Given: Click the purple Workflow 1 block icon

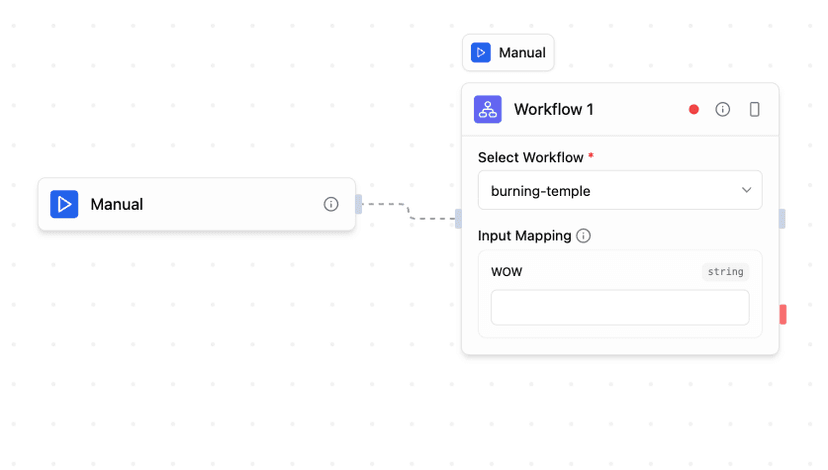Looking at the screenshot, I should [x=488, y=109].
